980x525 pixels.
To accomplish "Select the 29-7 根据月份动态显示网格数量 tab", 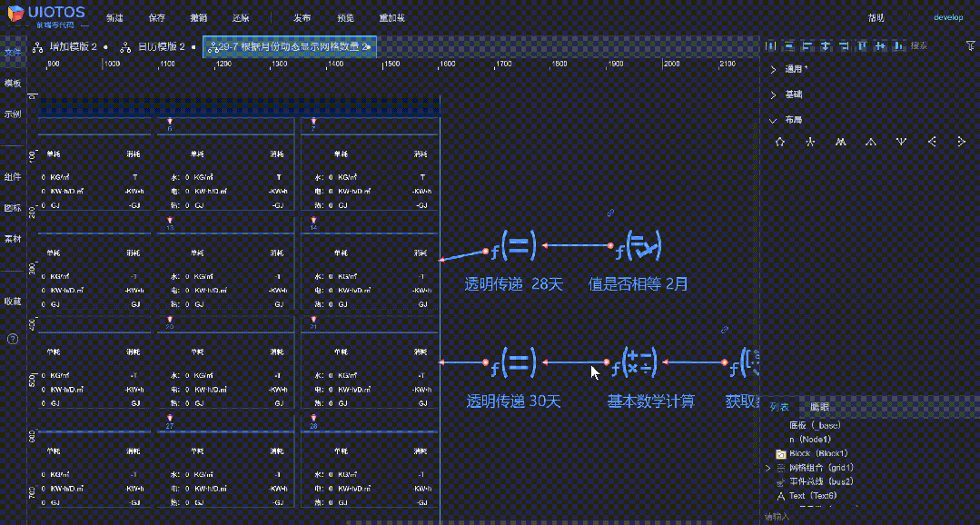I will coord(290,46).
